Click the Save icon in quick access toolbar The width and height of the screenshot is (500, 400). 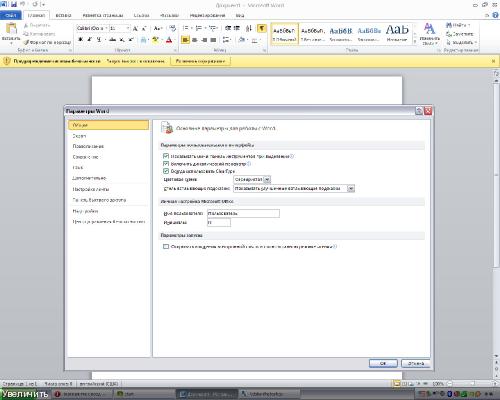pyautogui.click(x=14, y=5)
